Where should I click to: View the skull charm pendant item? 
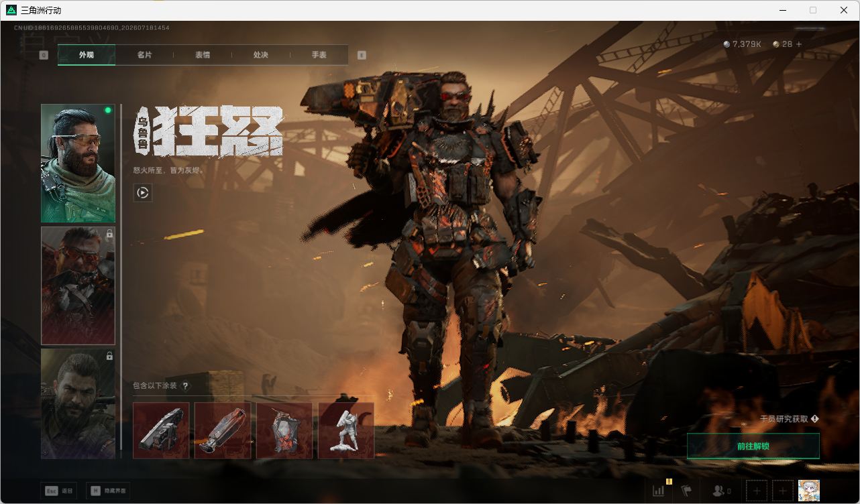[x=284, y=430]
